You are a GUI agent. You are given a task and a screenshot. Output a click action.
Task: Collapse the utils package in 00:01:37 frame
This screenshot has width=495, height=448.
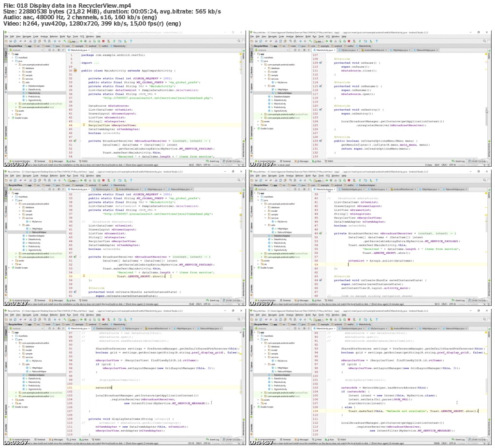(265, 86)
